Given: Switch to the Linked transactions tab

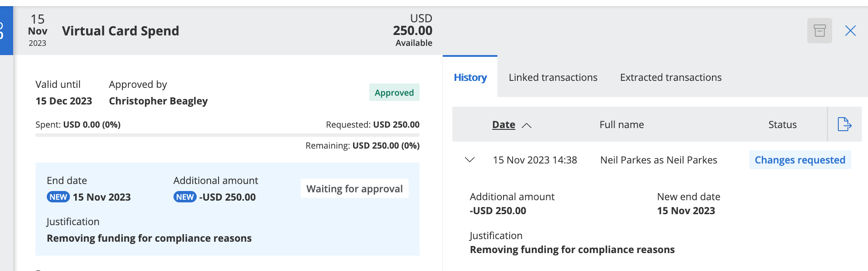Looking at the screenshot, I should tap(552, 77).
